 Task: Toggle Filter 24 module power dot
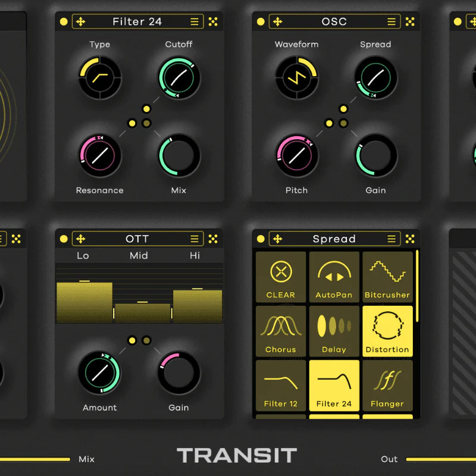(x=64, y=21)
